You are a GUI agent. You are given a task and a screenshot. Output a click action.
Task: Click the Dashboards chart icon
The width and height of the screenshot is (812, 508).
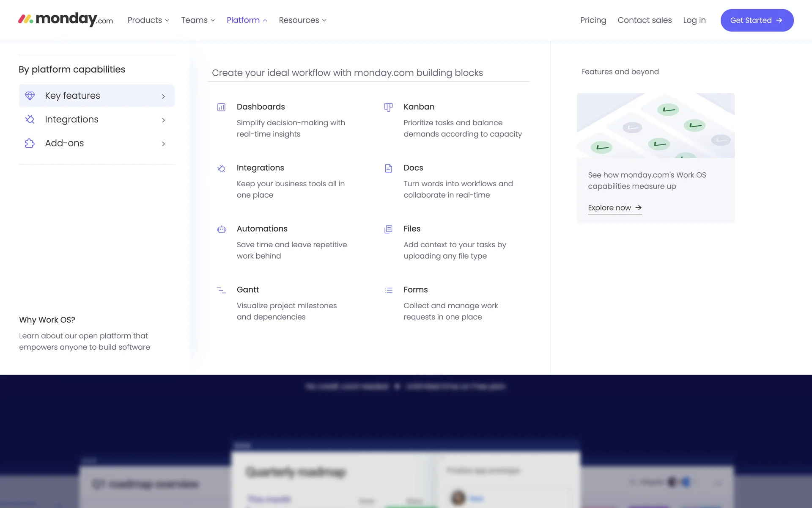[221, 107]
